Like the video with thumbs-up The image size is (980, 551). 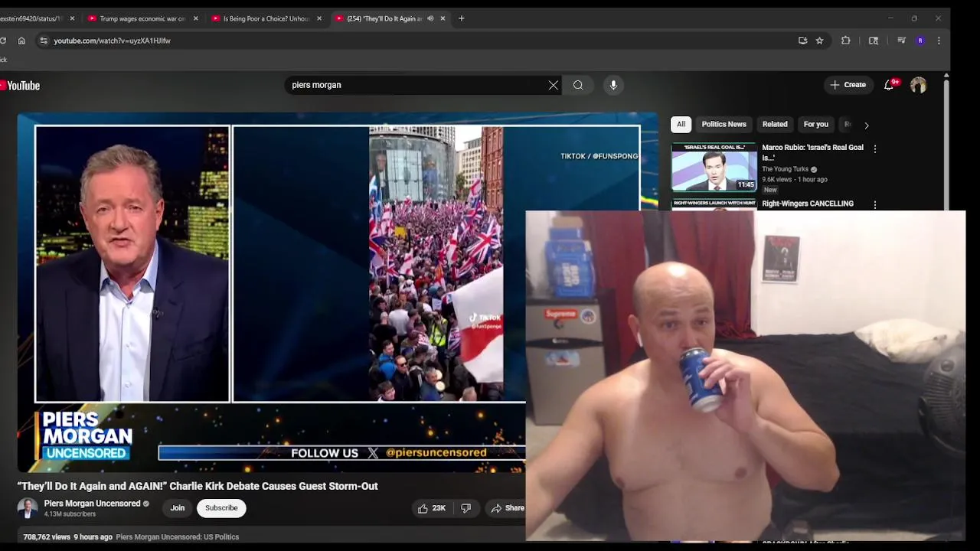tap(431, 508)
